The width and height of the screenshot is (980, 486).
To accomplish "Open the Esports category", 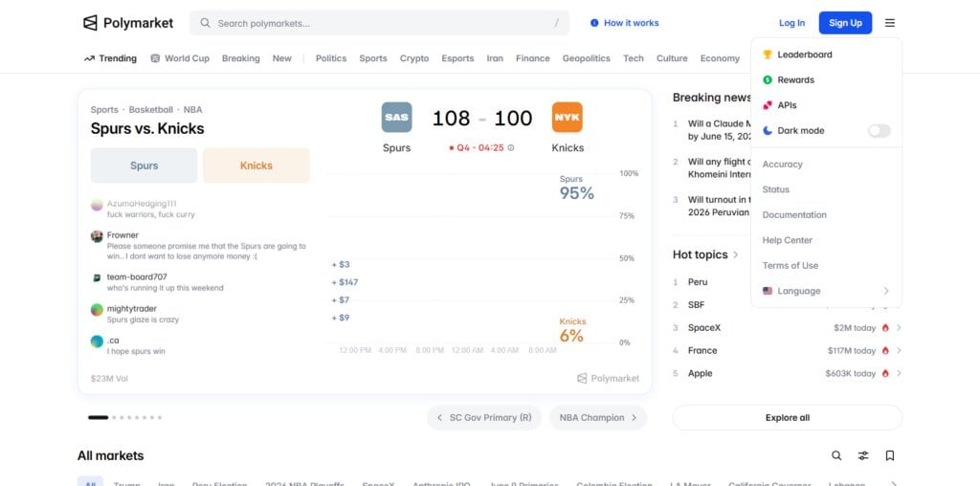I will click(x=457, y=58).
